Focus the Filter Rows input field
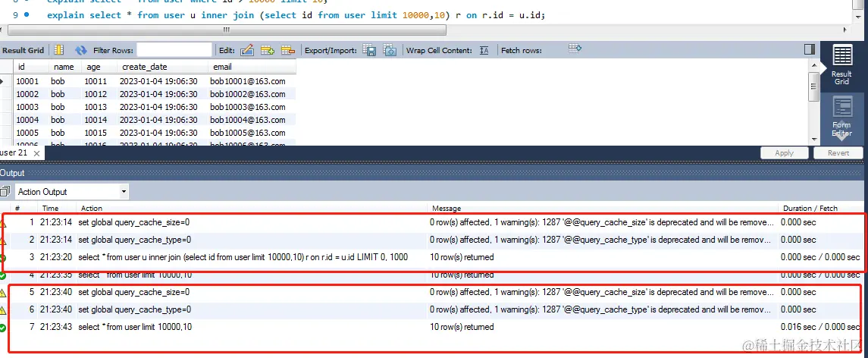The image size is (868, 358). point(174,50)
